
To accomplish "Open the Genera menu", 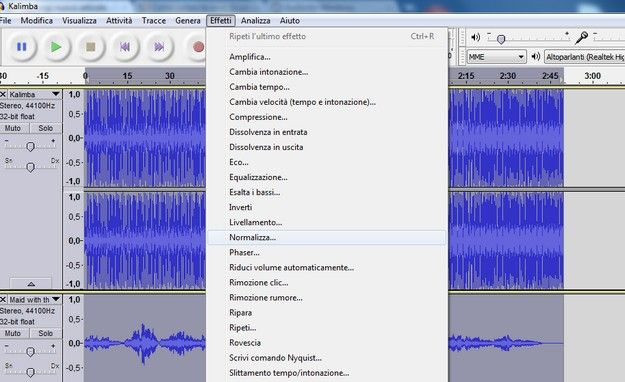I will pyautogui.click(x=188, y=20).
